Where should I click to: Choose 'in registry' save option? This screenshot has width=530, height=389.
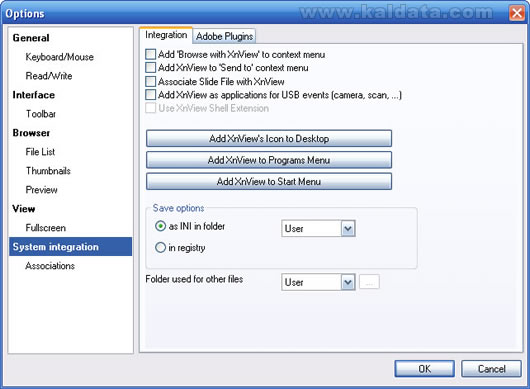click(160, 247)
